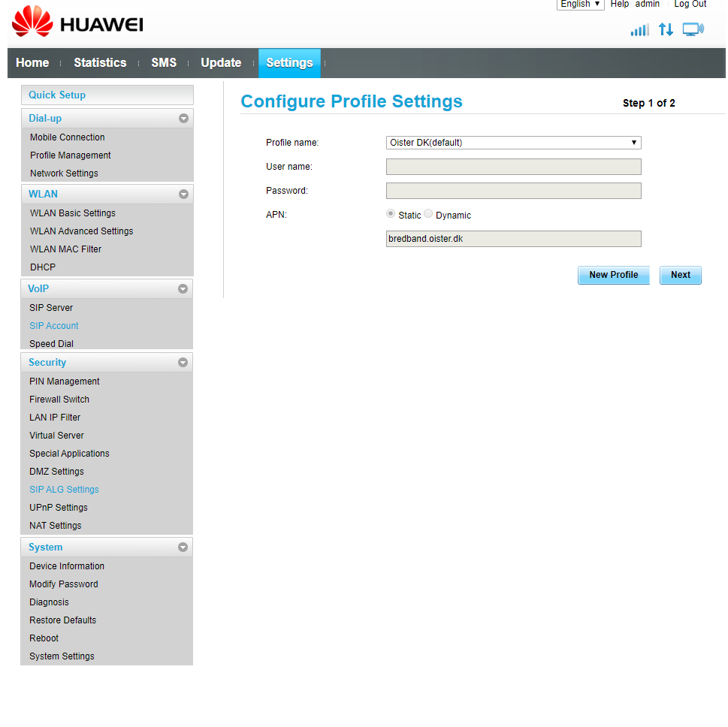Open LAN IP Filter page
This screenshot has width=728, height=727.
click(55, 418)
